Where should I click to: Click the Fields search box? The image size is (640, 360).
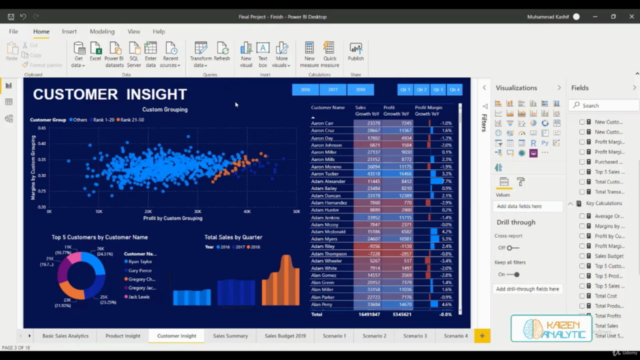[x=604, y=105]
